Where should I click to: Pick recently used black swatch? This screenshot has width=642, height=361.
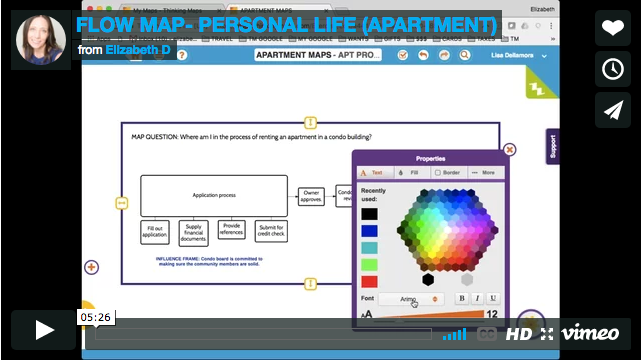369,214
